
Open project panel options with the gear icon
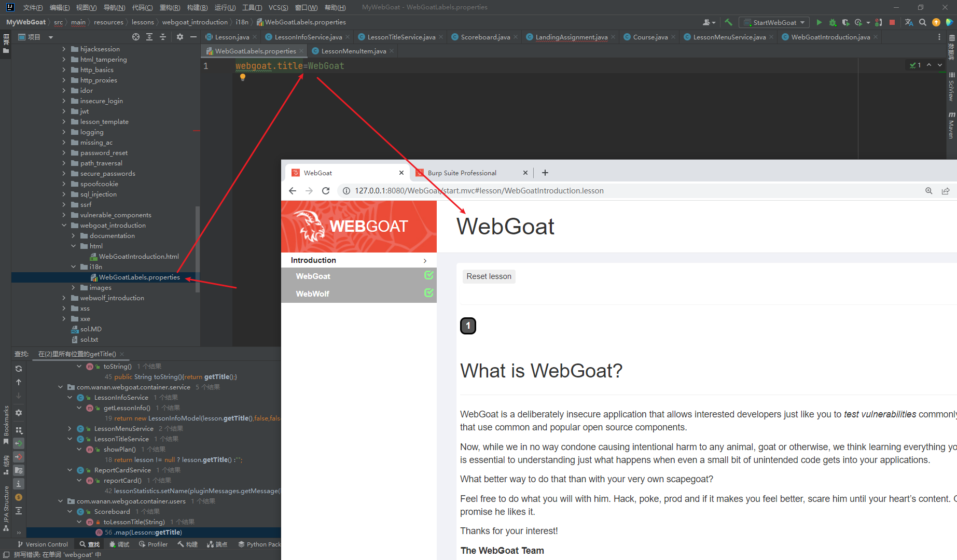[x=180, y=37]
